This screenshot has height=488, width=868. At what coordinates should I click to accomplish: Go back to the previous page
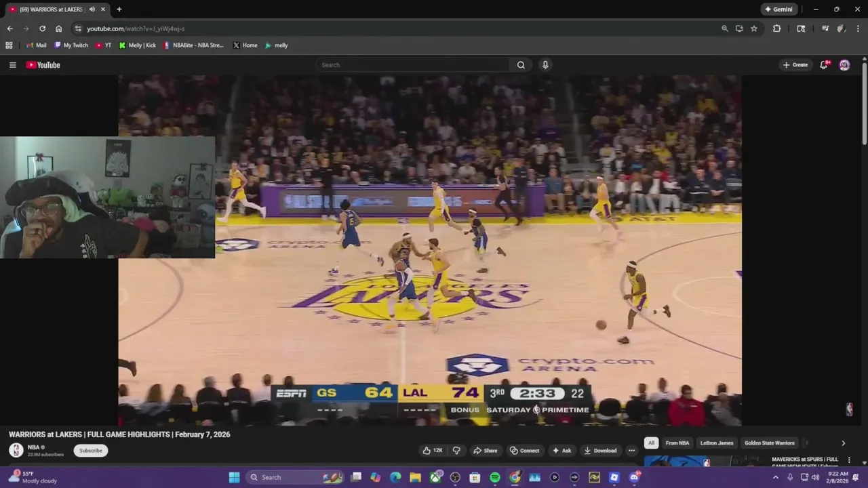tap(9, 28)
